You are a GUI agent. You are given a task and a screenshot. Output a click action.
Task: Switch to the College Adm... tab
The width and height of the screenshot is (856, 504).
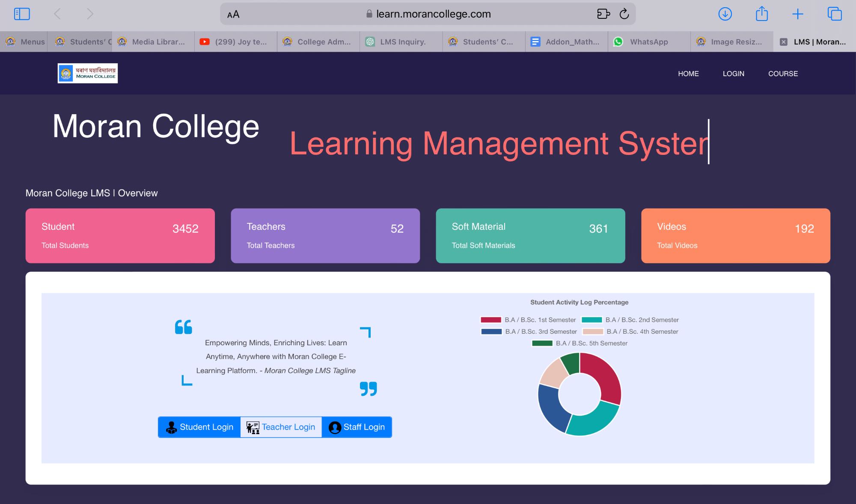[318, 42]
